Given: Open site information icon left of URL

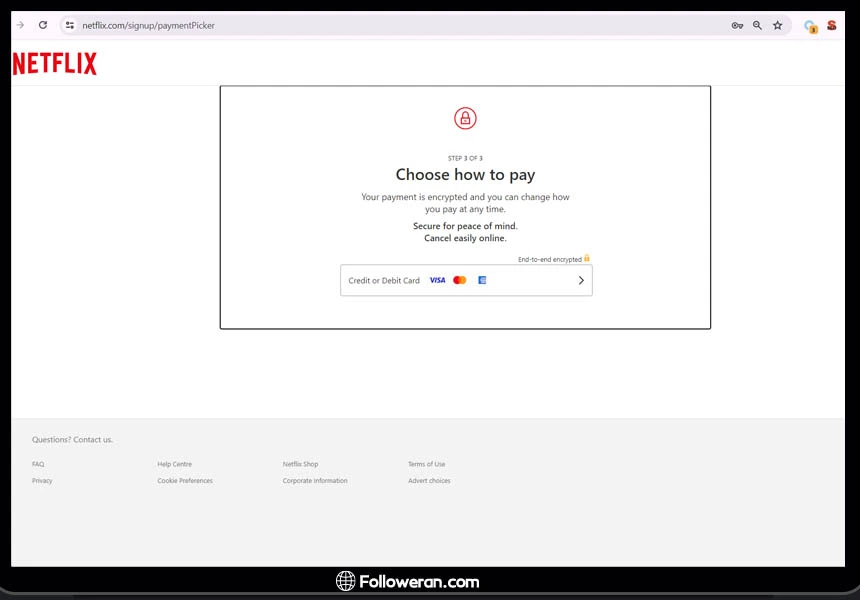Looking at the screenshot, I should coord(70,25).
